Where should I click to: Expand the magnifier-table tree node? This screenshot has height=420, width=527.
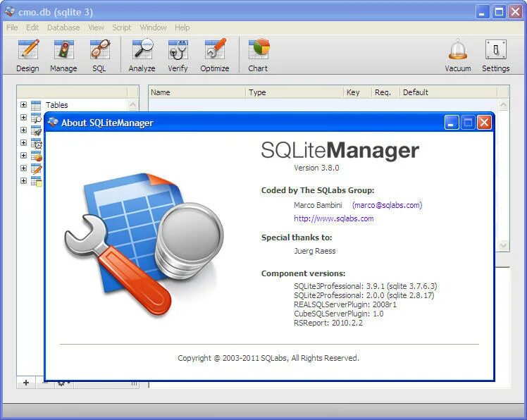pyautogui.click(x=23, y=118)
